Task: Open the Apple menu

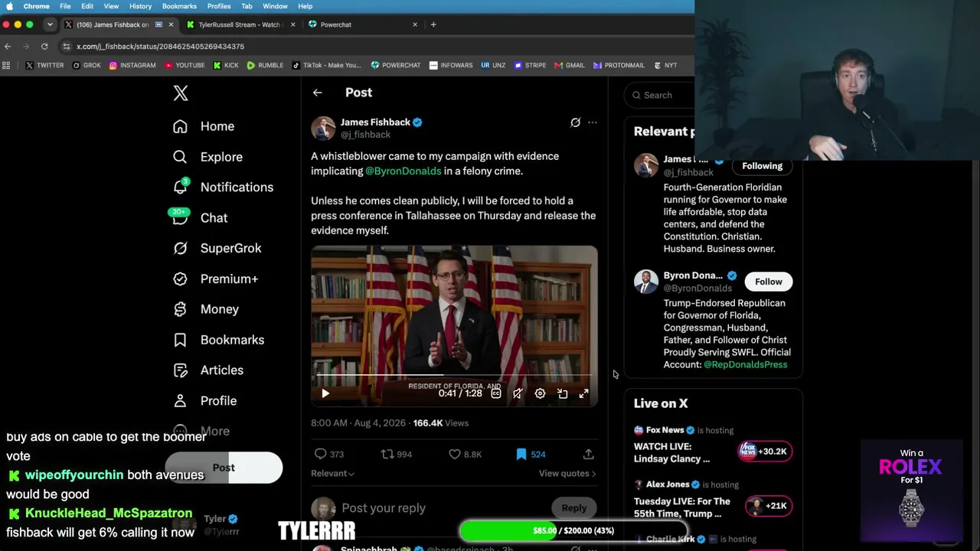Action: [10, 6]
